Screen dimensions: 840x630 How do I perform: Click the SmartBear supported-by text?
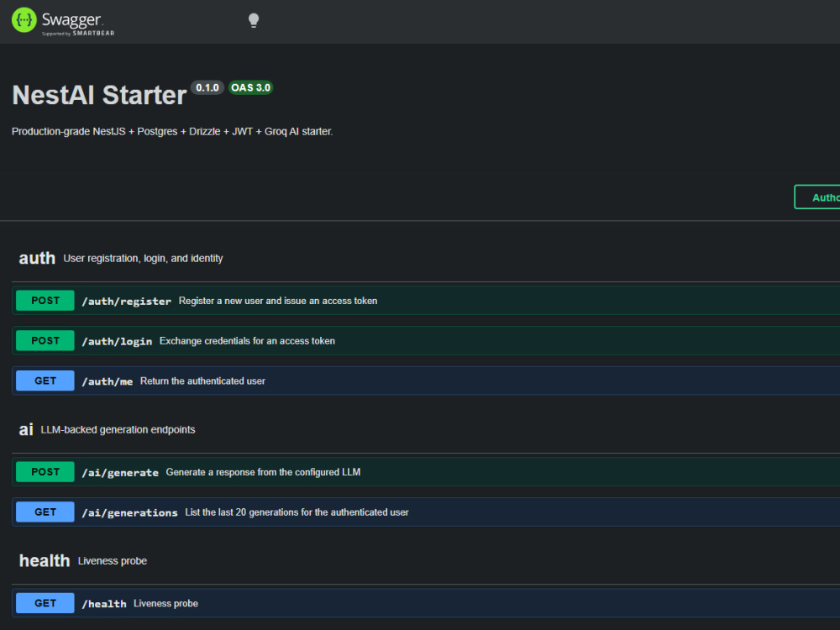pyautogui.click(x=78, y=34)
